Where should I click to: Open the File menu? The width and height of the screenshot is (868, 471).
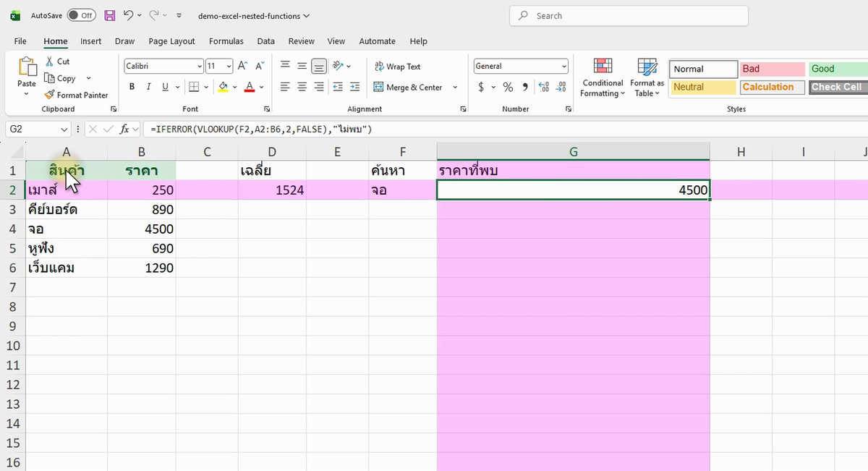(20, 41)
